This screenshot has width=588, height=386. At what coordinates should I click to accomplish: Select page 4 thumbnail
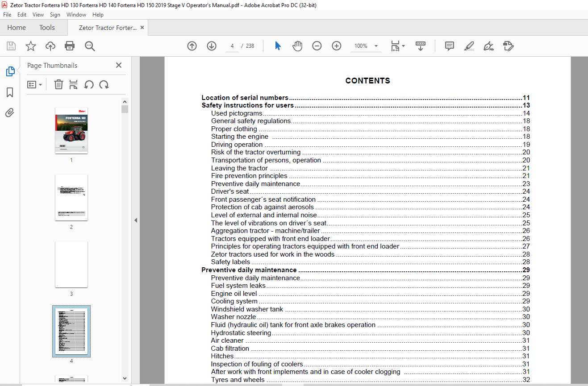71,331
